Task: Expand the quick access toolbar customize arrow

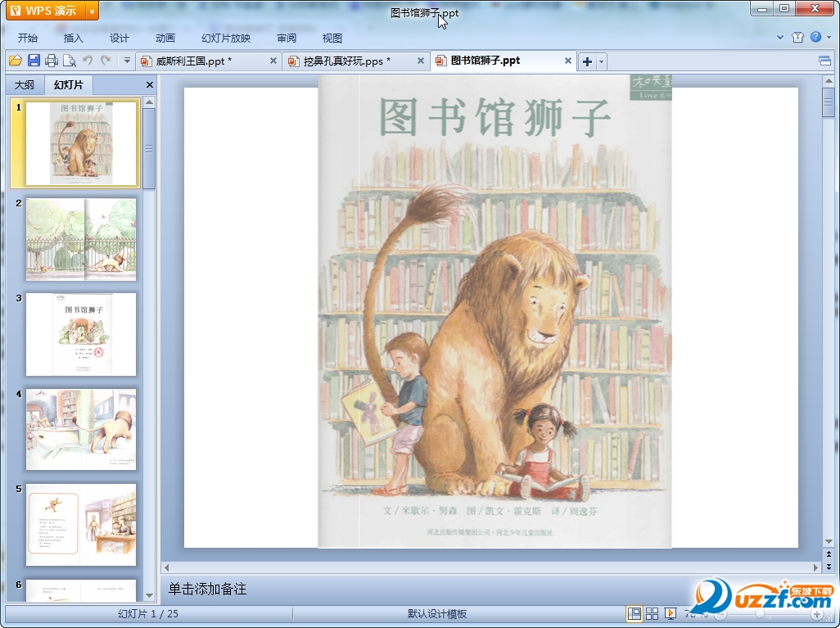Action: coord(127,61)
